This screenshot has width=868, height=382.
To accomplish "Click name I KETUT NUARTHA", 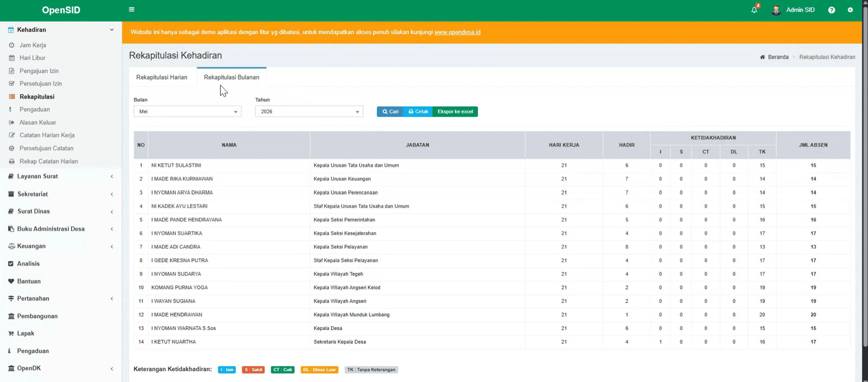I will [173, 342].
